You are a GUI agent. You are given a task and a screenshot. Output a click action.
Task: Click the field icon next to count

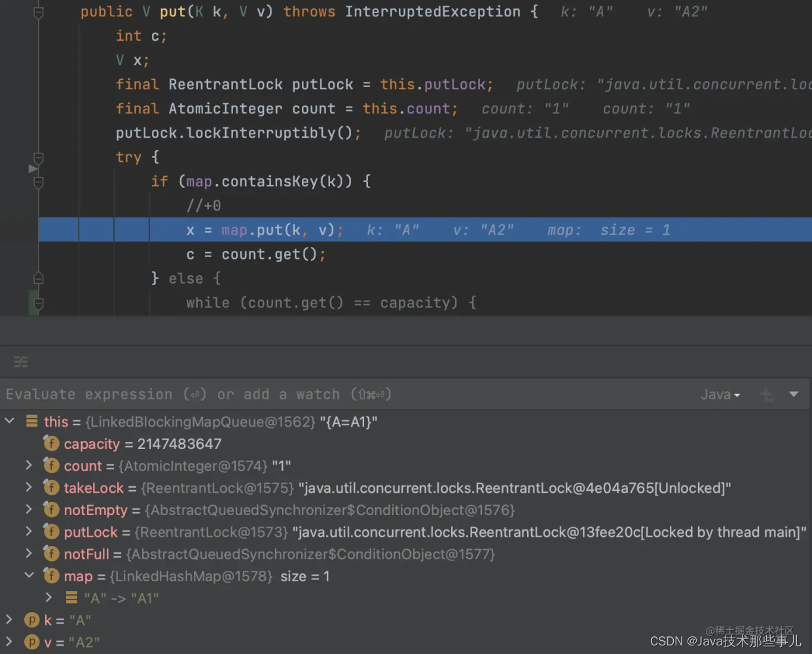click(51, 465)
